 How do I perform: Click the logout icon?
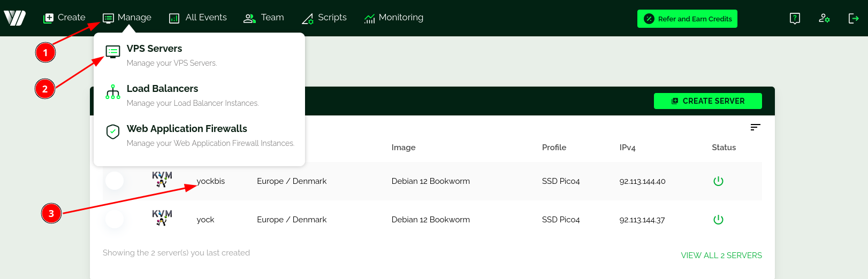point(854,19)
